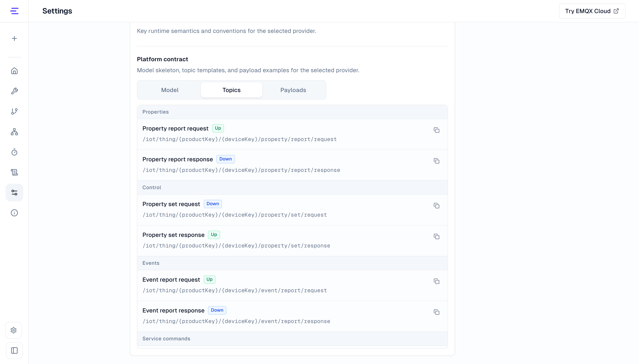Open the scroll log icon

click(14, 172)
